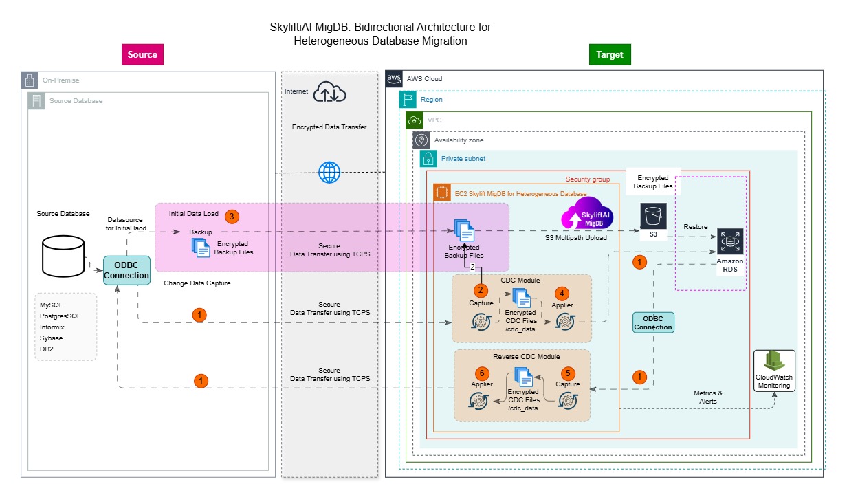Click the S3 bucket icon
The width and height of the screenshot is (847, 504).
653,216
